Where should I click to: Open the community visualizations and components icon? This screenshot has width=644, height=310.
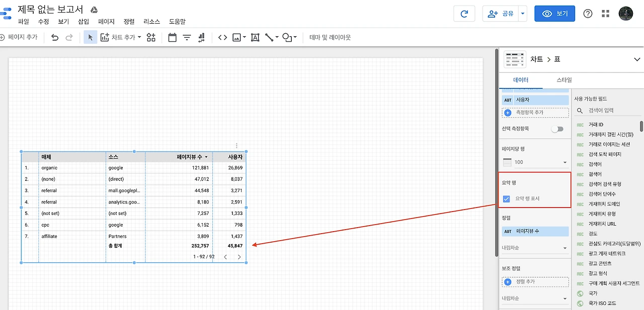[x=151, y=37]
